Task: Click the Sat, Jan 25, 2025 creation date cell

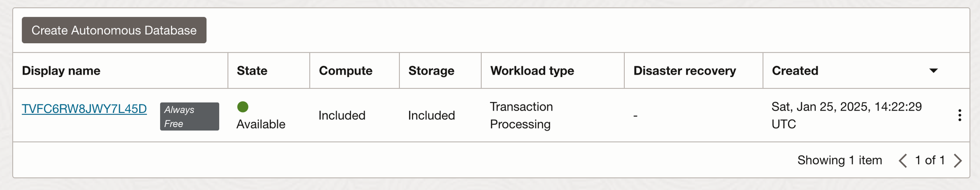Action: pos(847,115)
